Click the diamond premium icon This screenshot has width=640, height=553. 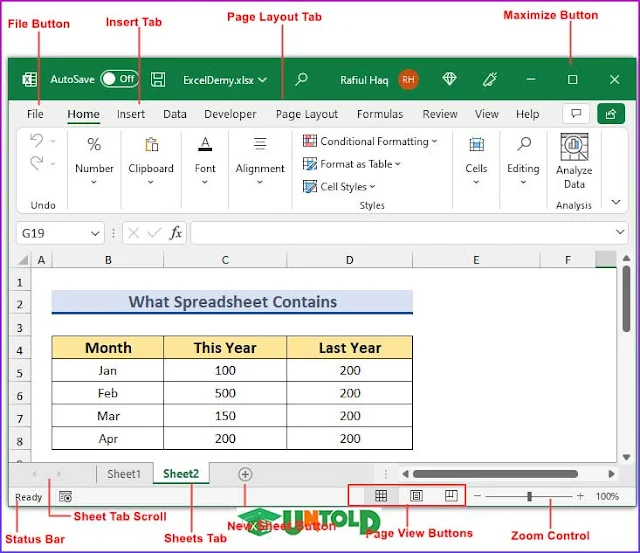(x=449, y=79)
